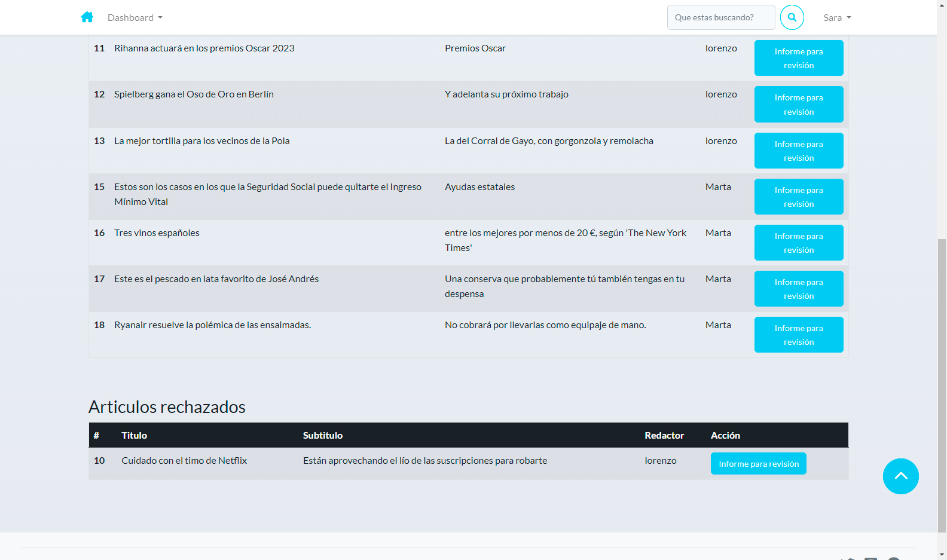This screenshot has height=560, width=947.
Task: Send Ryanair ensaimadas article for revision
Action: [798, 335]
